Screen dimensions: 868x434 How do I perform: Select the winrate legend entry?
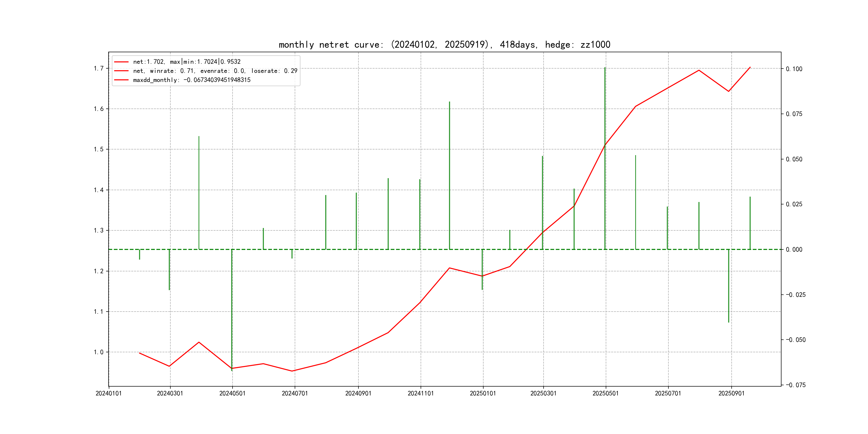click(x=215, y=71)
